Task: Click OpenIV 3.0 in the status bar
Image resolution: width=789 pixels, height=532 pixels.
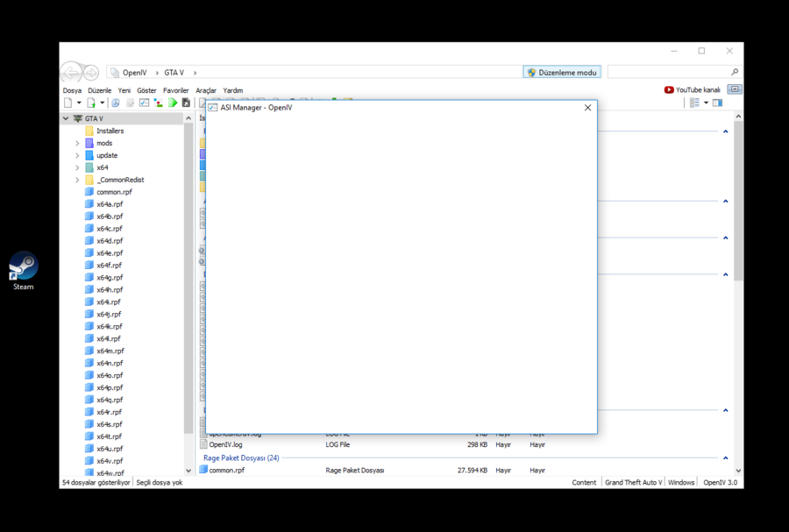Action: (x=720, y=483)
